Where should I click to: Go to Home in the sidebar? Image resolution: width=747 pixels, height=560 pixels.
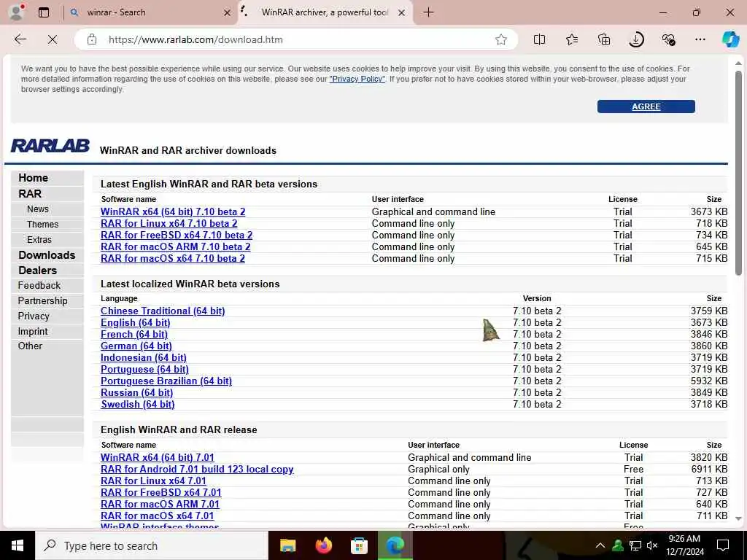[x=33, y=178]
